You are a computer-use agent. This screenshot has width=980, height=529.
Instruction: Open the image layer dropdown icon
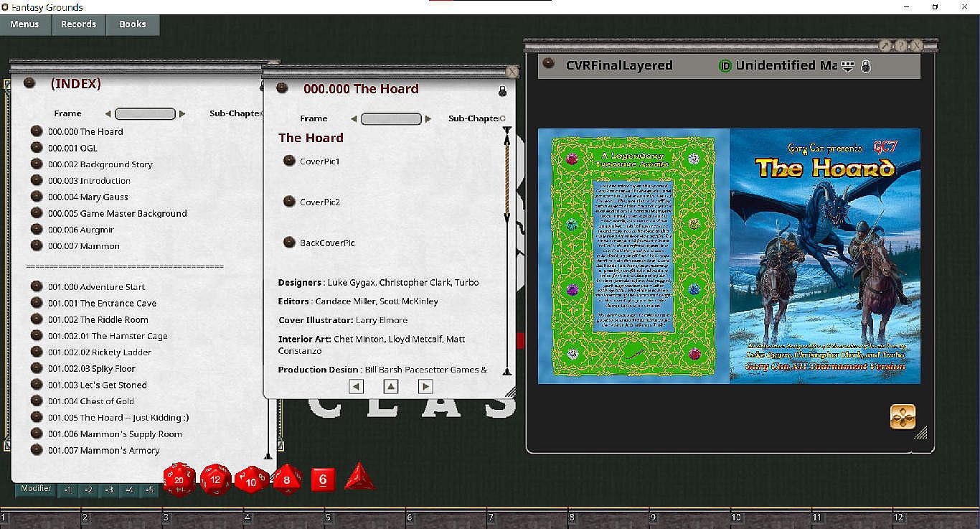click(x=848, y=66)
